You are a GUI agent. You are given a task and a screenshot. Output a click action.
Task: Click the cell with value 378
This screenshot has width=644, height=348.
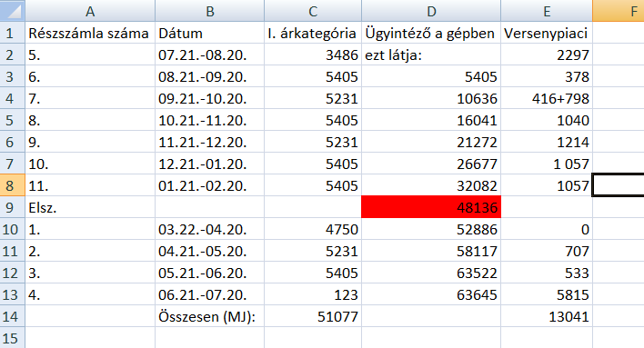547,76
